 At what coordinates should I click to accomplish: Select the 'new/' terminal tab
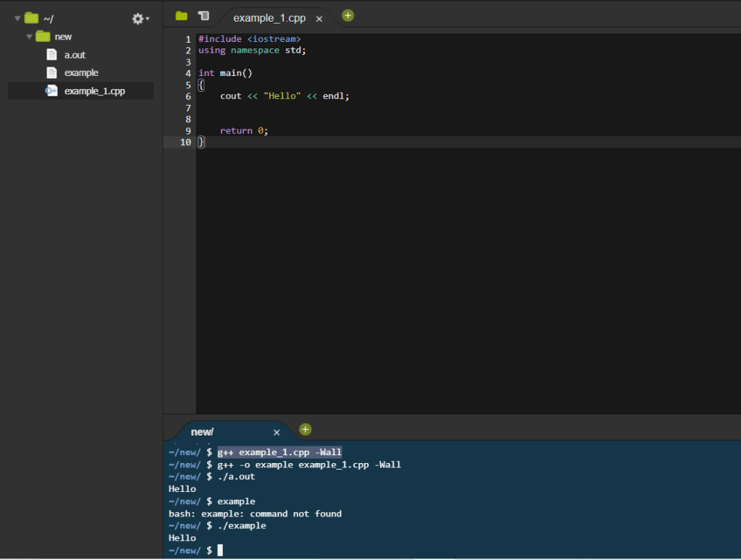pyautogui.click(x=202, y=432)
